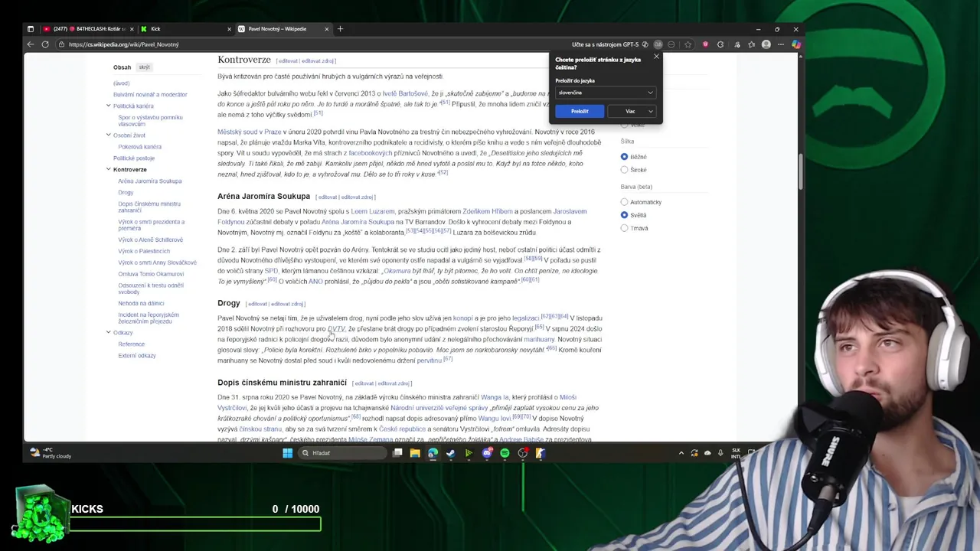Open the Městský soud v Praze link
Screen dimensions: 980x551
pos(250,132)
